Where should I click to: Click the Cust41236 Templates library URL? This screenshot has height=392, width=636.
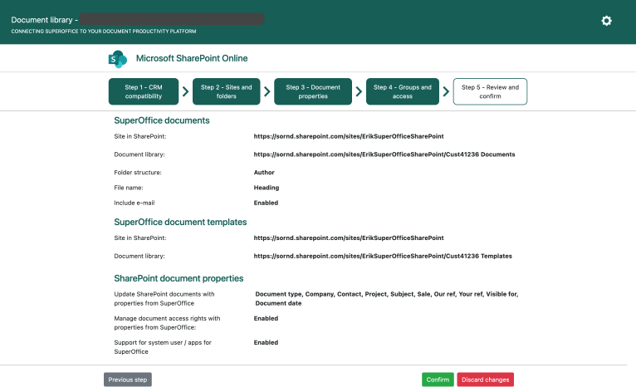coord(382,256)
